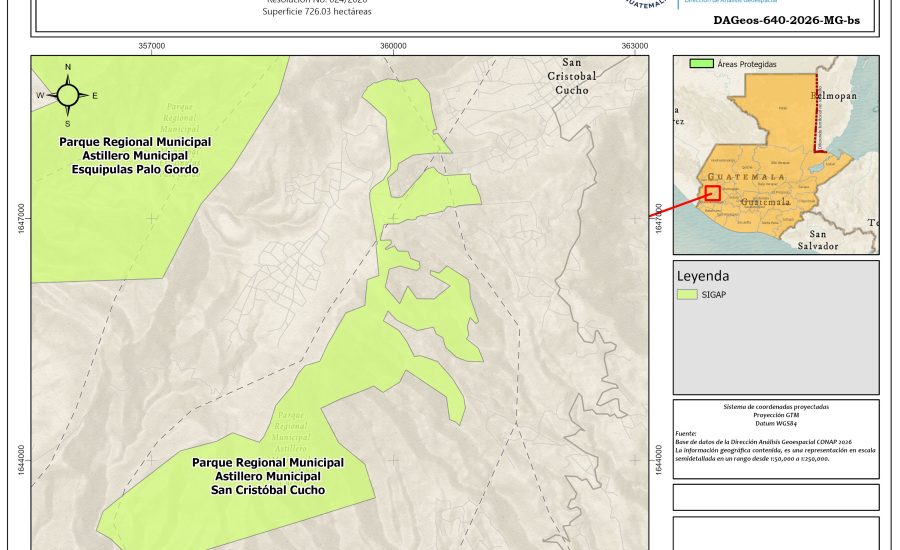The height and width of the screenshot is (550, 900).
Task: Click the left 1644000 northing label
Action: [21, 460]
